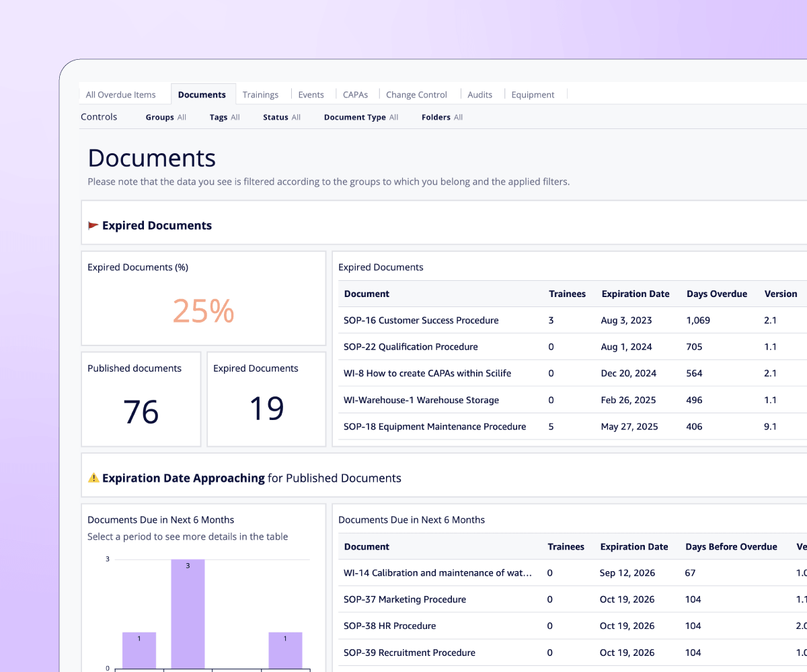Click the Aug 3, 2023 expiration date cell

[626, 321]
